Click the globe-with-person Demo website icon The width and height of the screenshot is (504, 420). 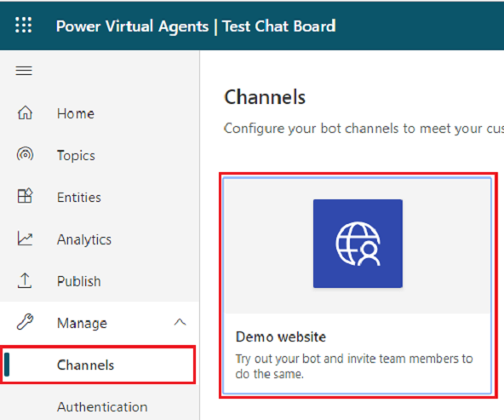[358, 244]
